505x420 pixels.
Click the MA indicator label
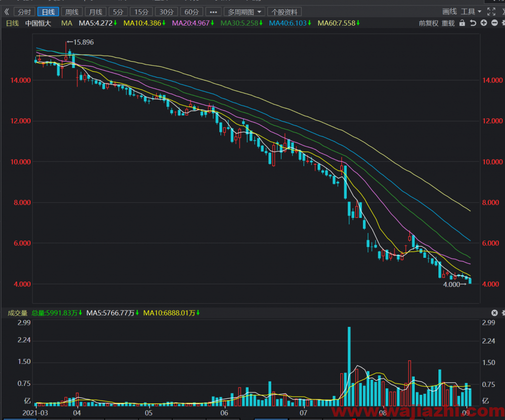click(x=67, y=23)
